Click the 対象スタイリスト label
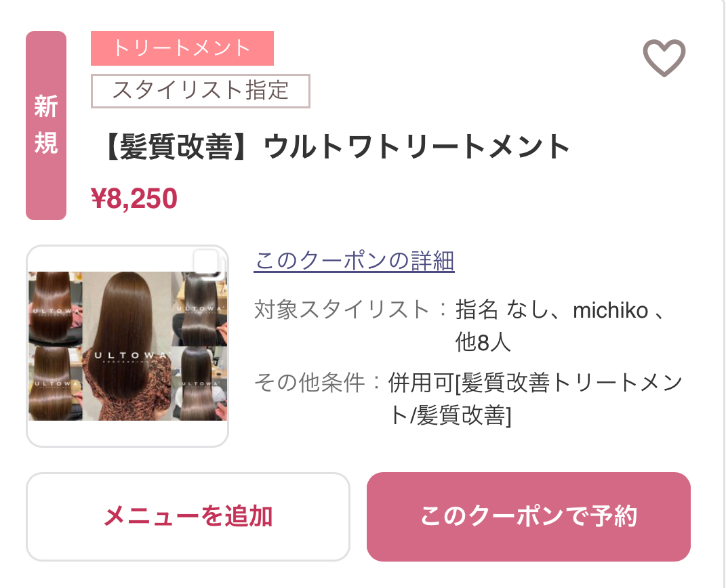 (x=342, y=310)
